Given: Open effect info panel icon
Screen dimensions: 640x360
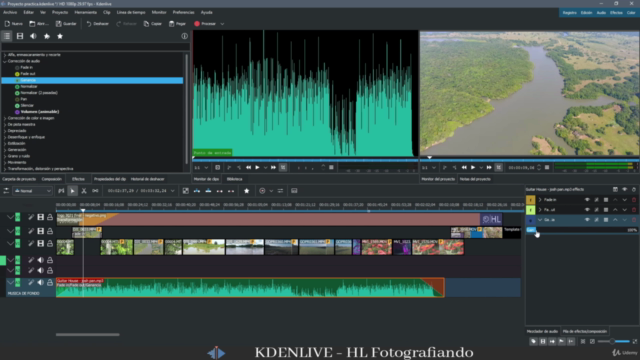Looking at the screenshot, I should pyautogui.click(x=184, y=36).
